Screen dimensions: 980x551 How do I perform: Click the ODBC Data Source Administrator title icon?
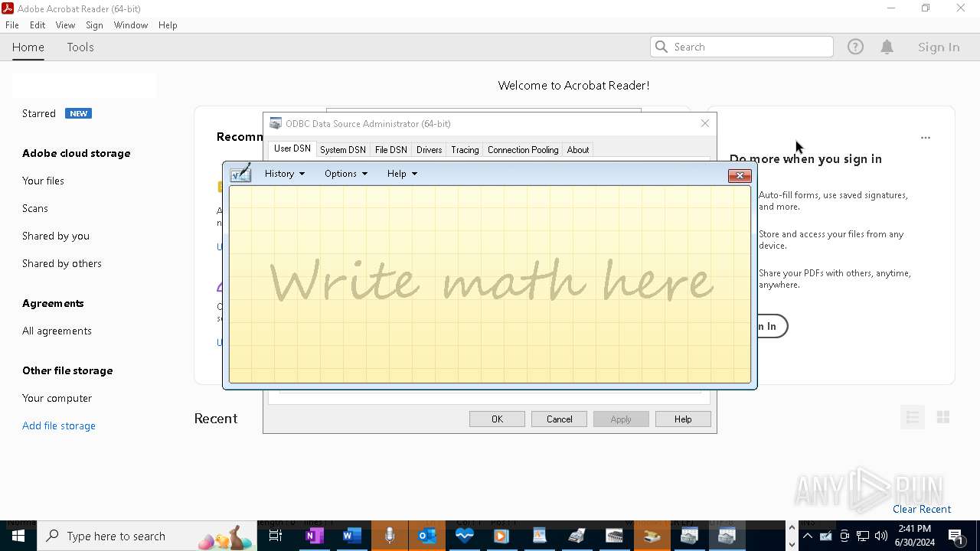point(276,123)
